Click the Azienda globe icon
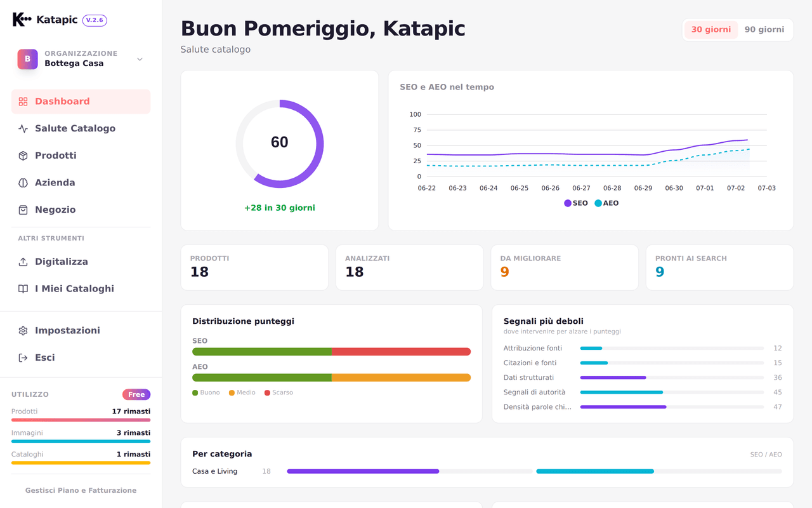The height and width of the screenshot is (508, 812). tap(23, 183)
